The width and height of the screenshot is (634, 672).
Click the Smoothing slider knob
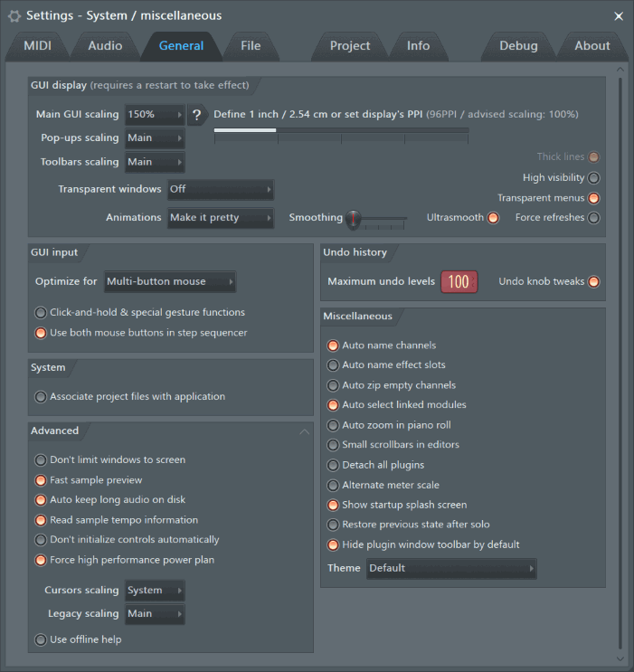click(354, 219)
